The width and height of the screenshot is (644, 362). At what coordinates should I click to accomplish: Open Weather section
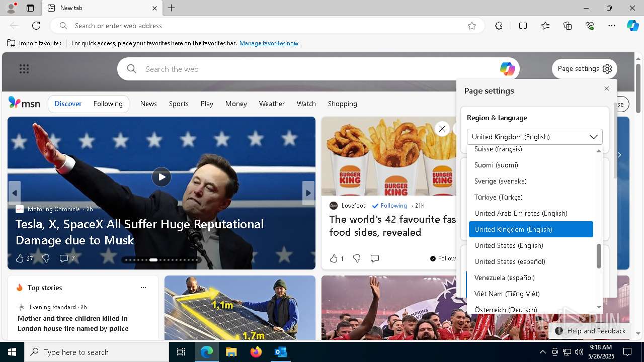(x=272, y=104)
